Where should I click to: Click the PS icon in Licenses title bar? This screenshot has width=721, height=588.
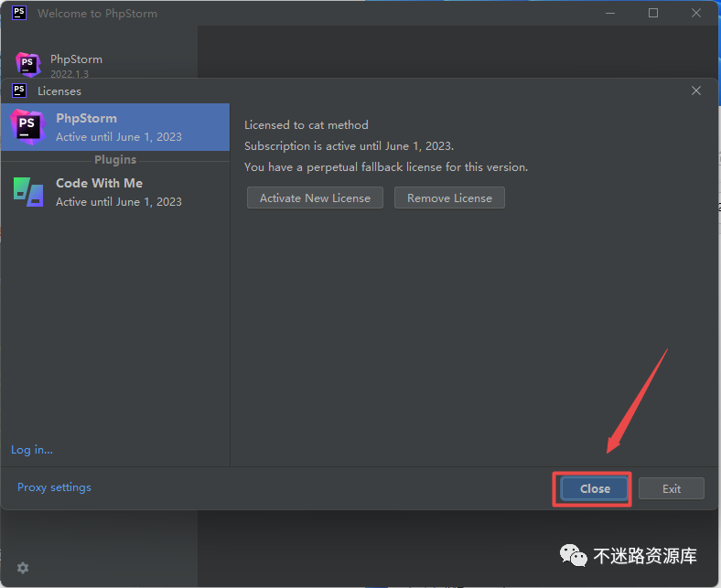click(19, 91)
